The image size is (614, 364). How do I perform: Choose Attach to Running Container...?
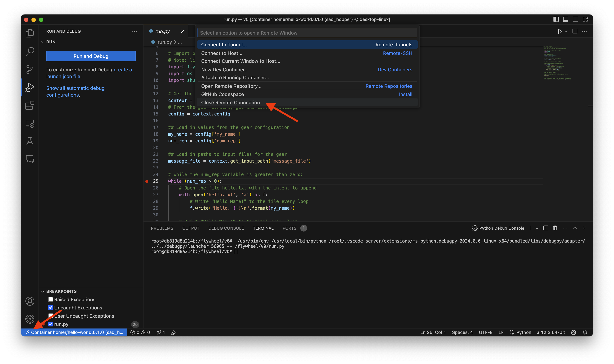(307, 78)
